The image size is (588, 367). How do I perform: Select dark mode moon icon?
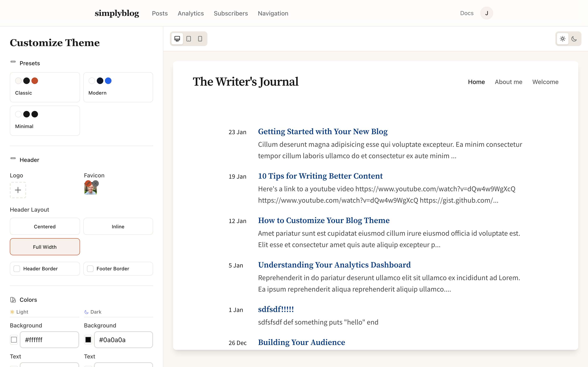tap(574, 39)
